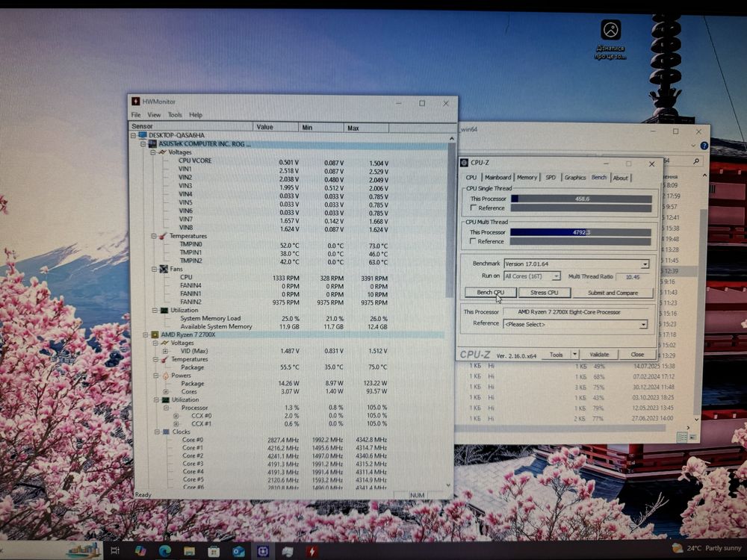Collapse the motherboard Voltages group
The width and height of the screenshot is (747, 560).
point(153,152)
